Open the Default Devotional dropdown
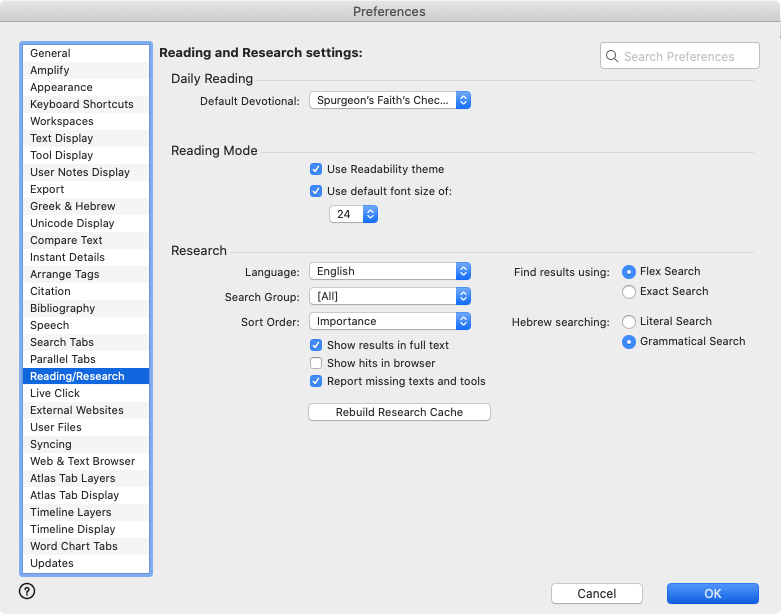 tap(390, 101)
